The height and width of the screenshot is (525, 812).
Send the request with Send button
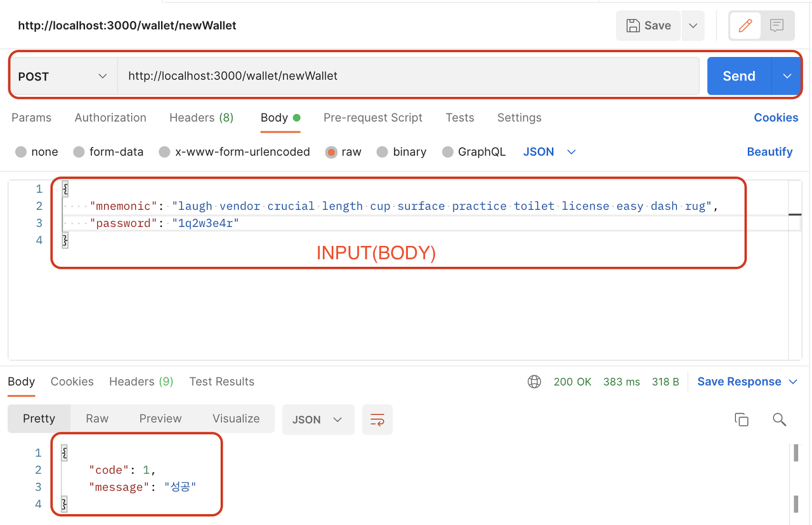pyautogui.click(x=739, y=76)
